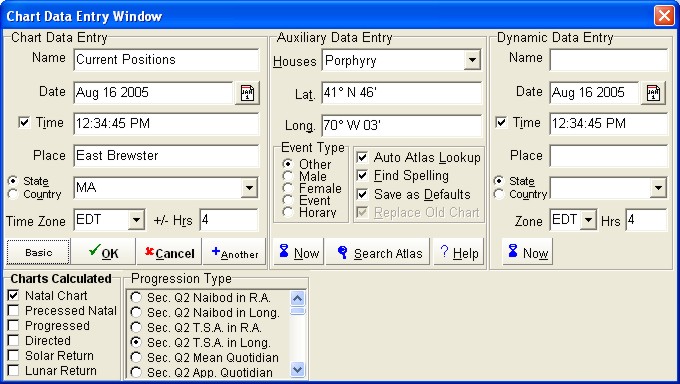Confirm with the OK button
The height and width of the screenshot is (384, 680).
[x=103, y=252]
